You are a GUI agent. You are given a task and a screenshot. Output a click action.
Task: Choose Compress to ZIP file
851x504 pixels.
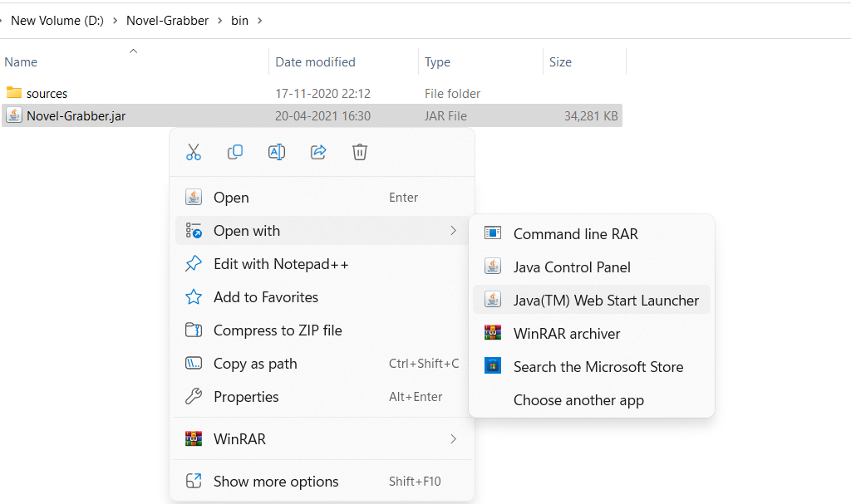pos(322,330)
